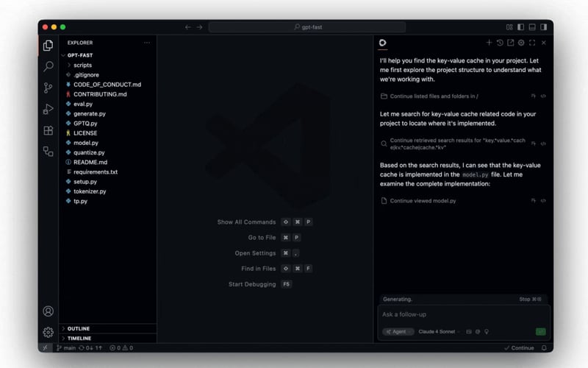
Task: Click the remote window icon in status bar
Action: coord(45,348)
